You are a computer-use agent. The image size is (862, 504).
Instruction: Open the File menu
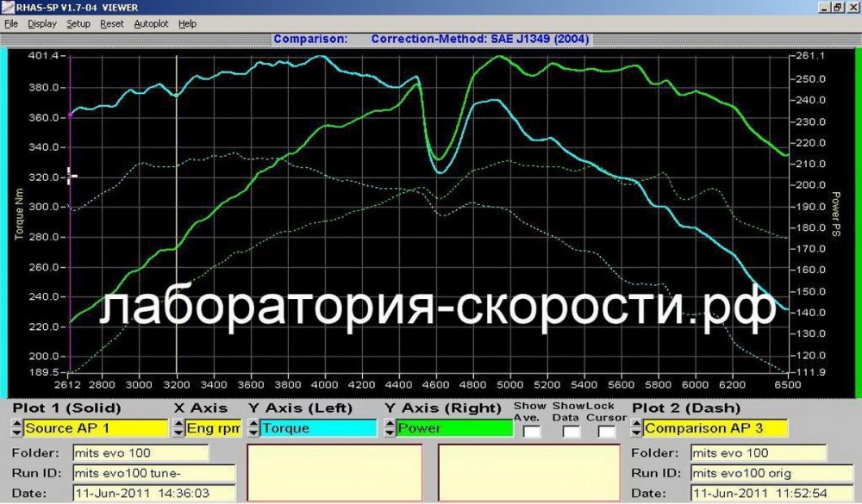11,24
